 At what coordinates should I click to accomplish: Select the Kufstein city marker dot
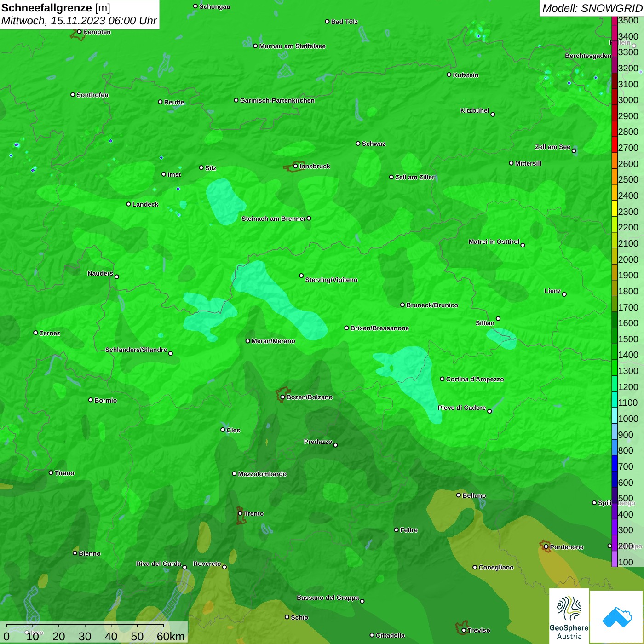(449, 75)
